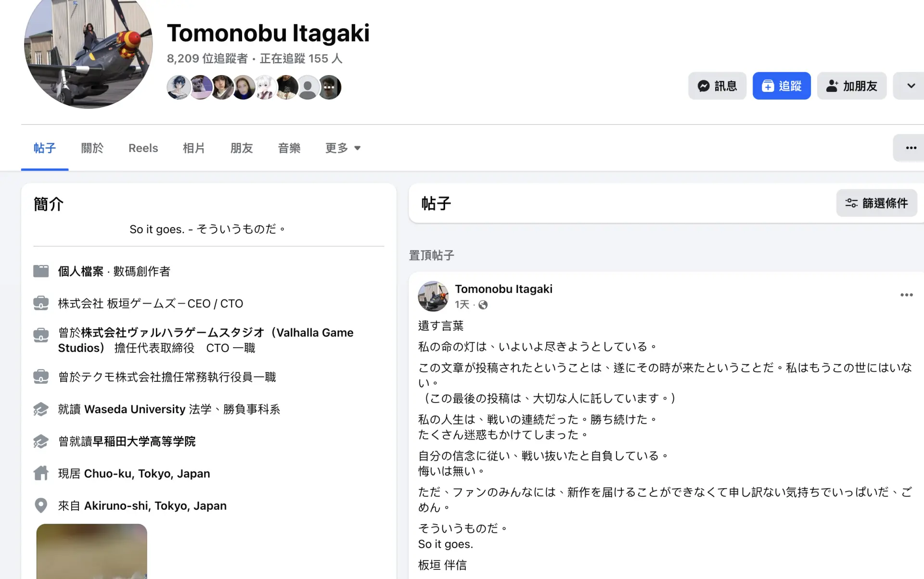924x579 pixels.
Task: Click the Waseda University link
Action: point(135,409)
